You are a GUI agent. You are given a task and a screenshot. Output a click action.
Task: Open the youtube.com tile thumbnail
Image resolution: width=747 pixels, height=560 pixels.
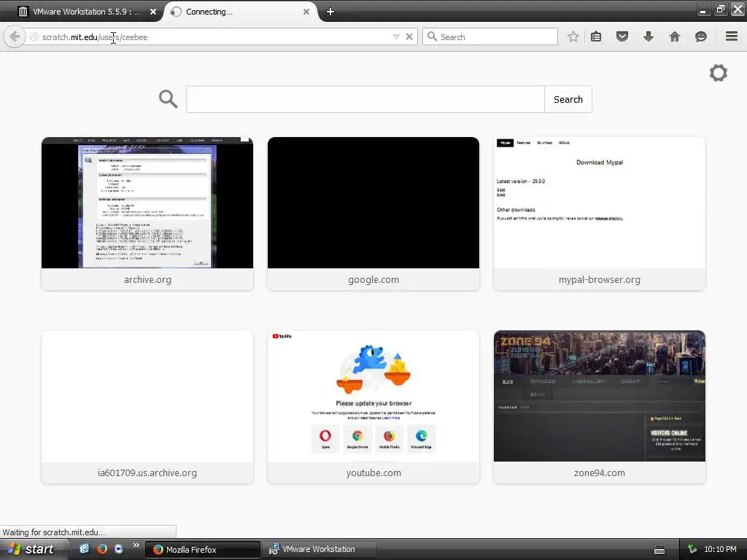(x=373, y=396)
